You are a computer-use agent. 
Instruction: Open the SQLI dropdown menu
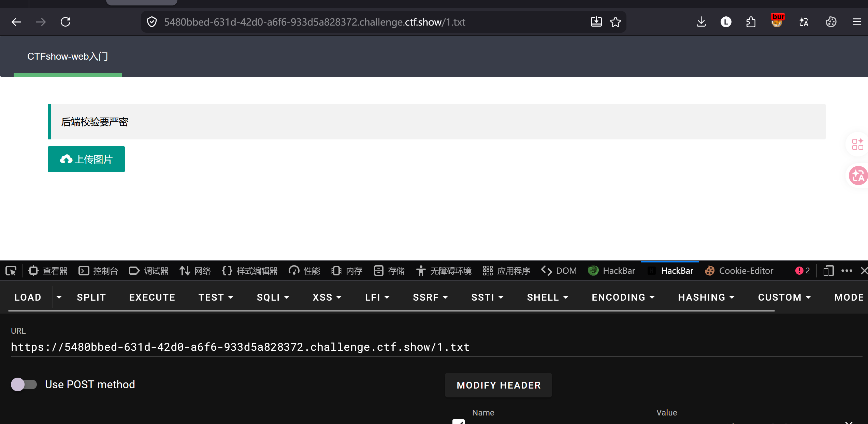coord(273,298)
